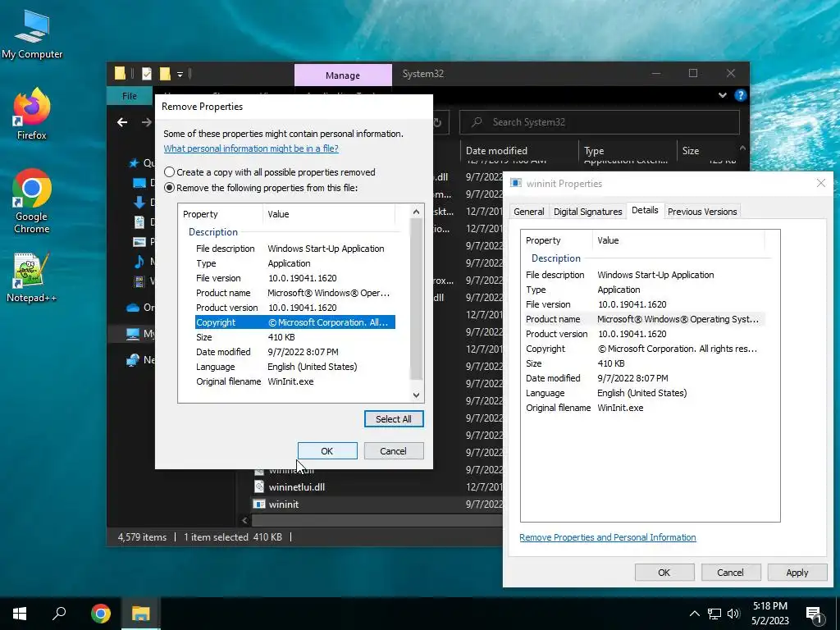Open the File menu in Explorer

130,96
